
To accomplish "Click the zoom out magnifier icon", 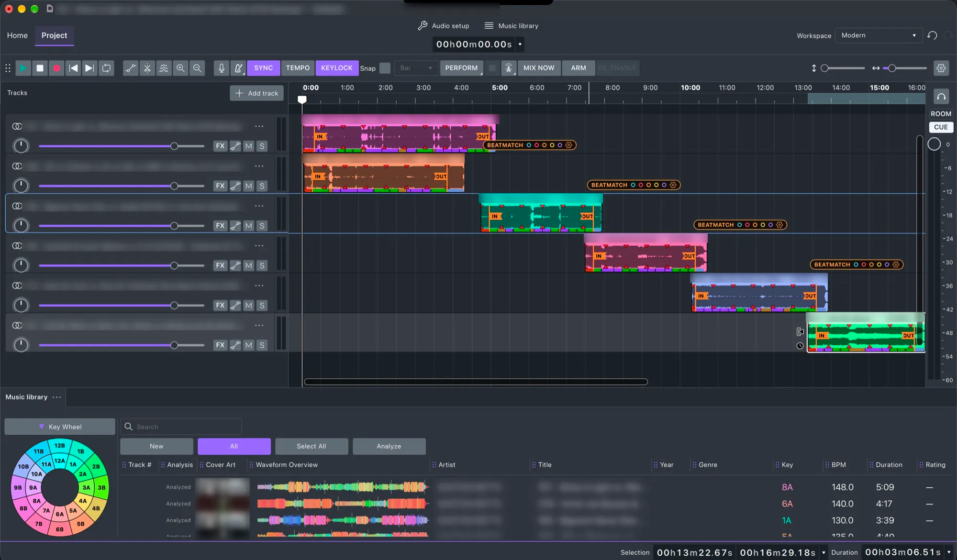I will [x=197, y=68].
